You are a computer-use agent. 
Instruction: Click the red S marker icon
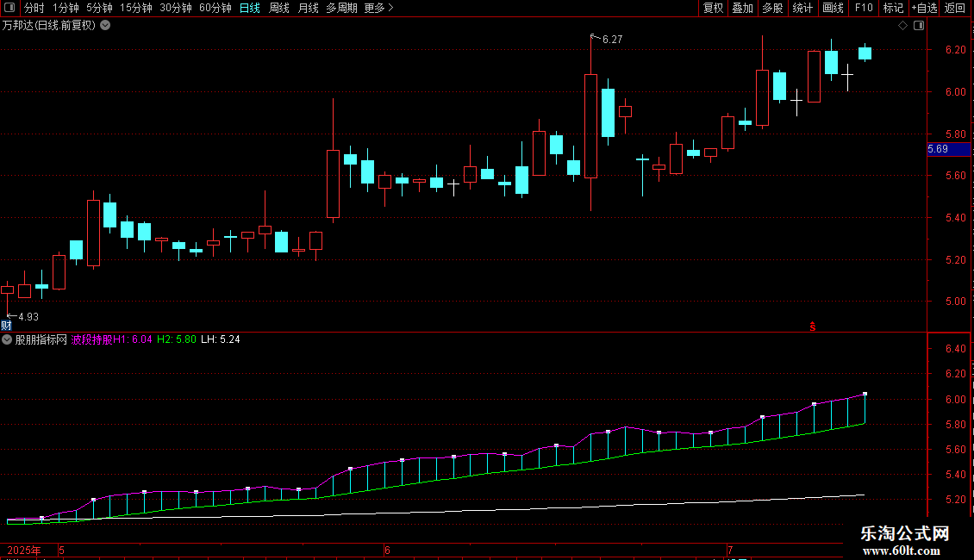point(813,327)
